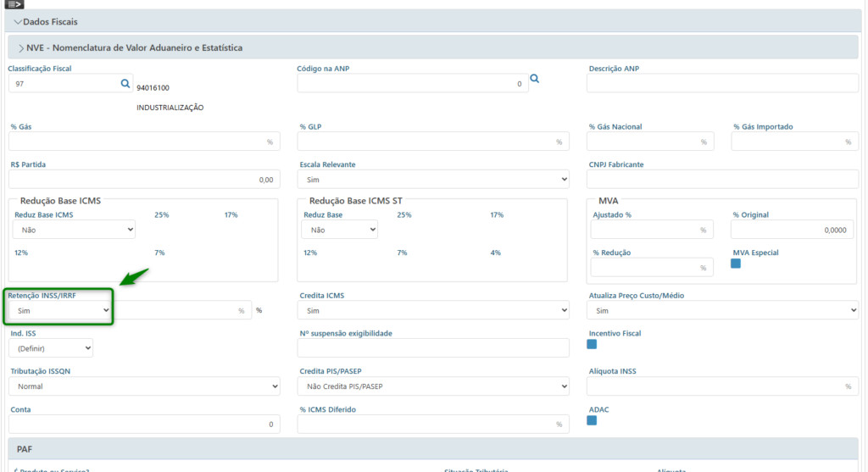
Task: Open the Atualiza Preço Custo/Médio dropdown
Action: (x=722, y=311)
